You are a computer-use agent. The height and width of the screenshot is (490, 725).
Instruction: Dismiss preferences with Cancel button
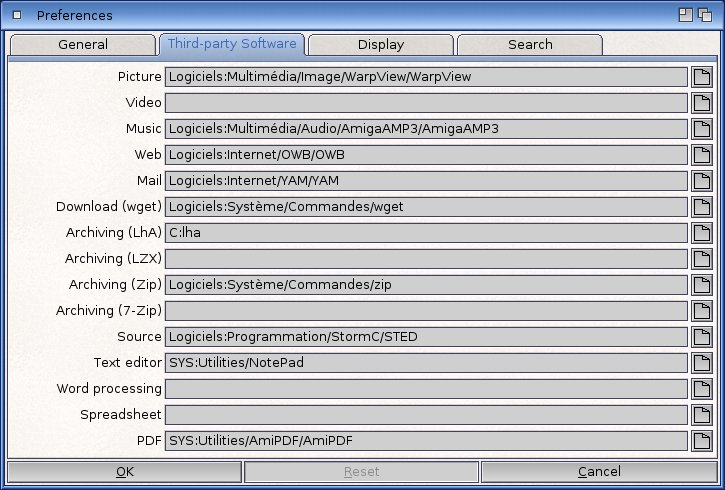(599, 472)
